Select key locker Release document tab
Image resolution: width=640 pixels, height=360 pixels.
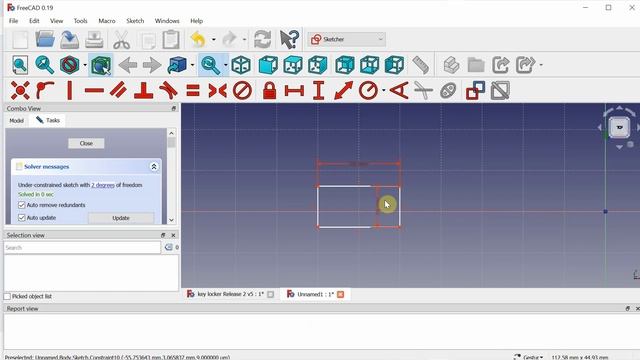click(230, 294)
